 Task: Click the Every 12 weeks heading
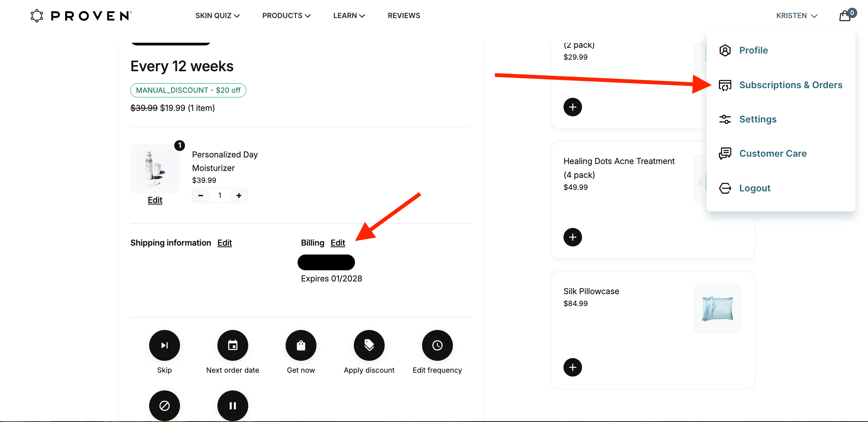click(x=182, y=67)
